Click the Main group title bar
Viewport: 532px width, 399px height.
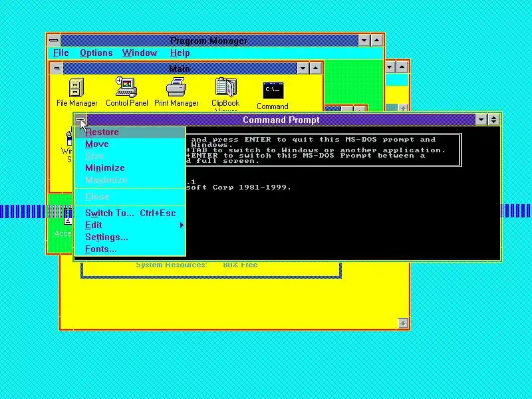tap(180, 68)
